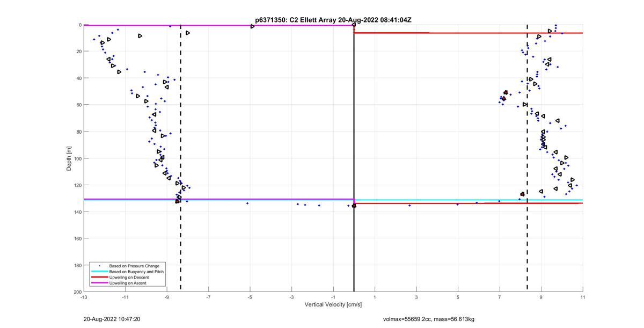Click the 'Vertical Velocity [cm/s]' axis label
The width and height of the screenshot is (644, 328).
click(x=333, y=305)
